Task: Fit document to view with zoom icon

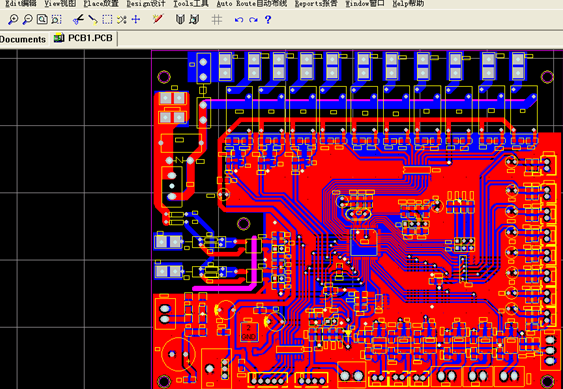Action: coord(42,19)
